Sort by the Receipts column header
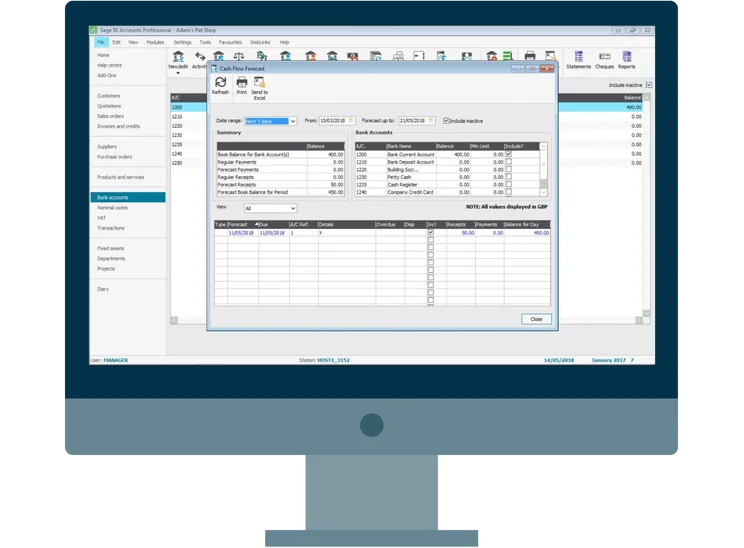Viewport: 744px width, 548px height. [460, 224]
